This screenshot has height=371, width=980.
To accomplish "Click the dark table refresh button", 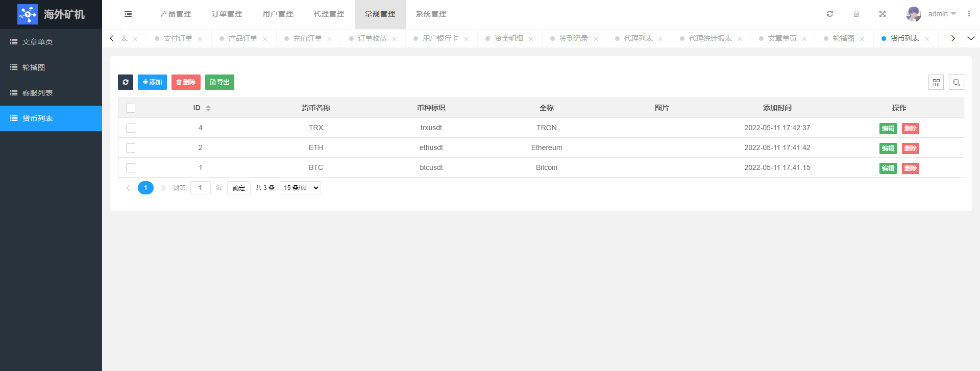I will pyautogui.click(x=126, y=82).
